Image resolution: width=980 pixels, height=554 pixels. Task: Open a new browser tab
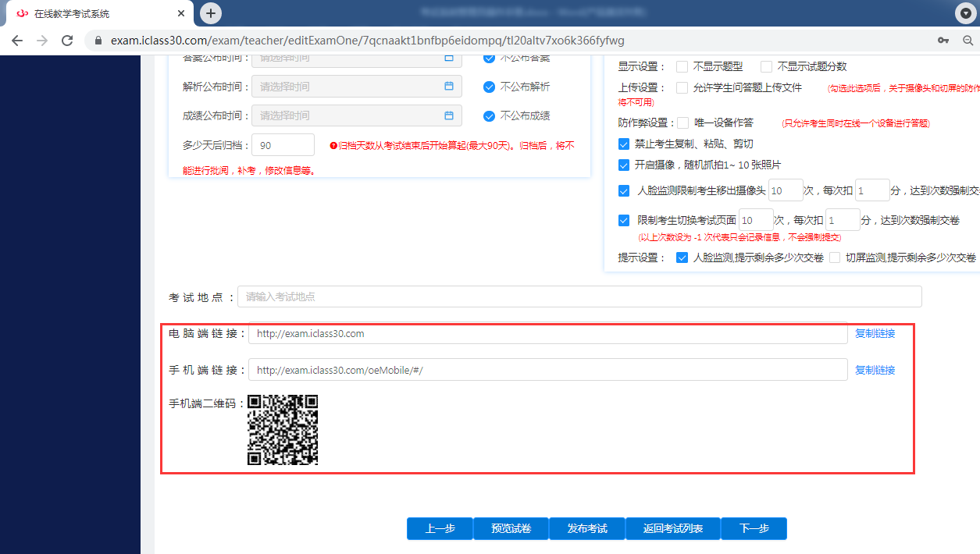211,13
